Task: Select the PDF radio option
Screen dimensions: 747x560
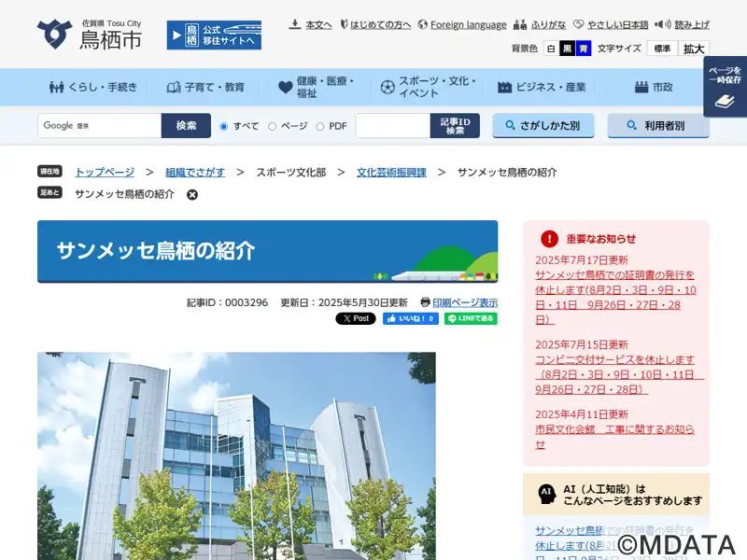Action: pos(320,127)
